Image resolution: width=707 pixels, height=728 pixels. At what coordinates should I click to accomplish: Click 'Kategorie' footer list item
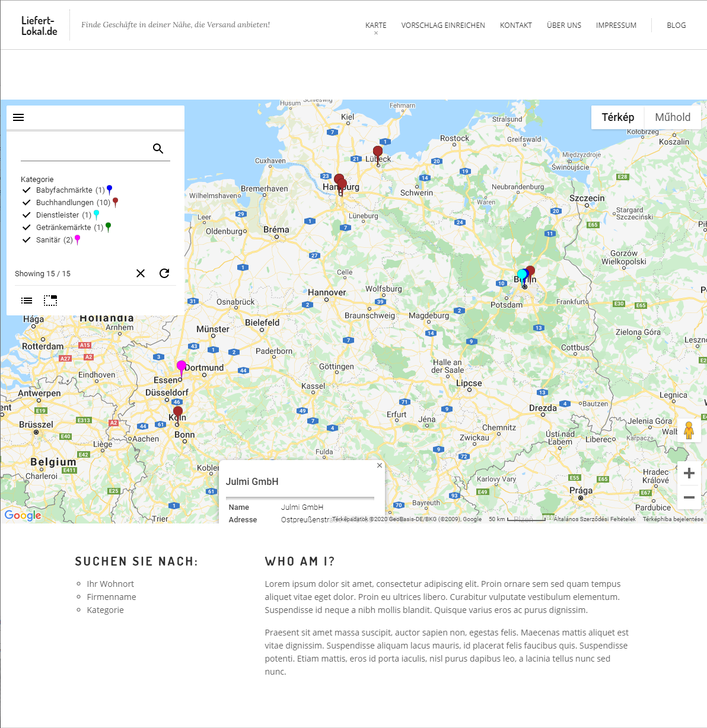[x=106, y=610]
